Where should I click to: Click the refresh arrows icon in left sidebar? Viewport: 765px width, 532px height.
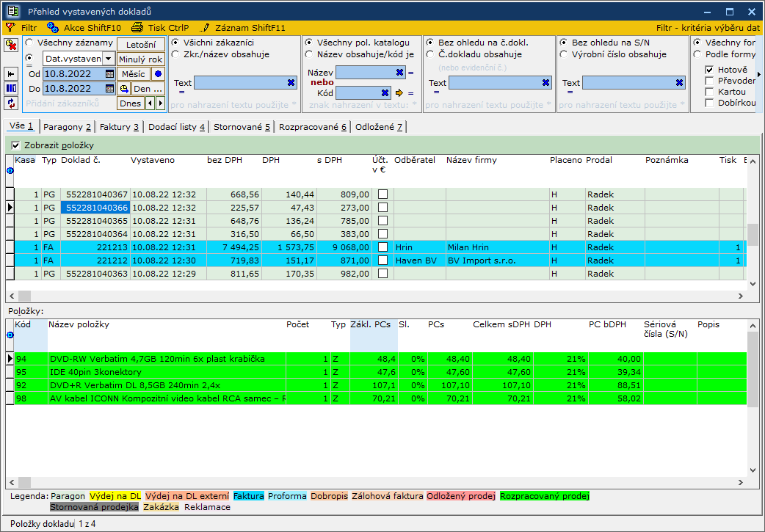pos(12,103)
